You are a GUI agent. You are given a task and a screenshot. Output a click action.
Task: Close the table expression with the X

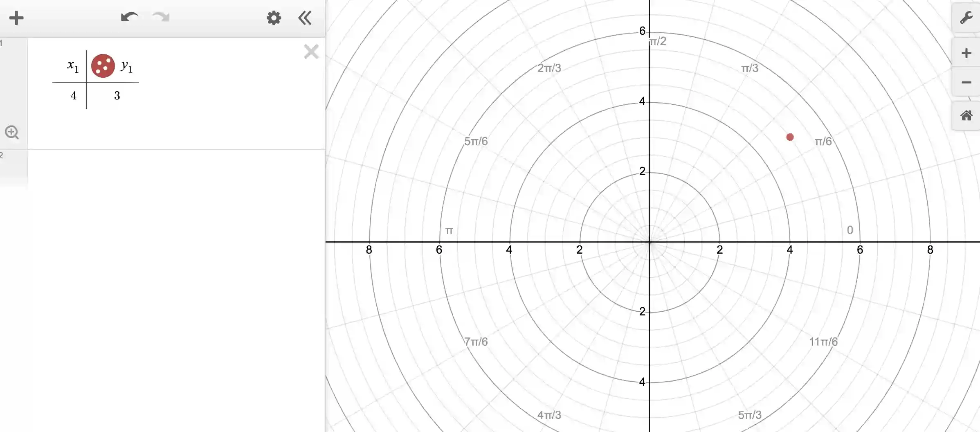[x=311, y=52]
